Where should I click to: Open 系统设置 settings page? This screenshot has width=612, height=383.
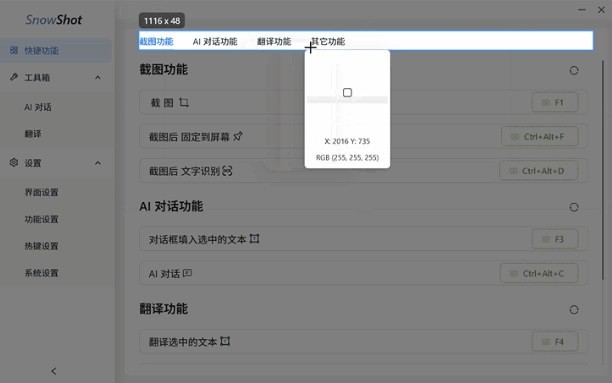click(41, 273)
